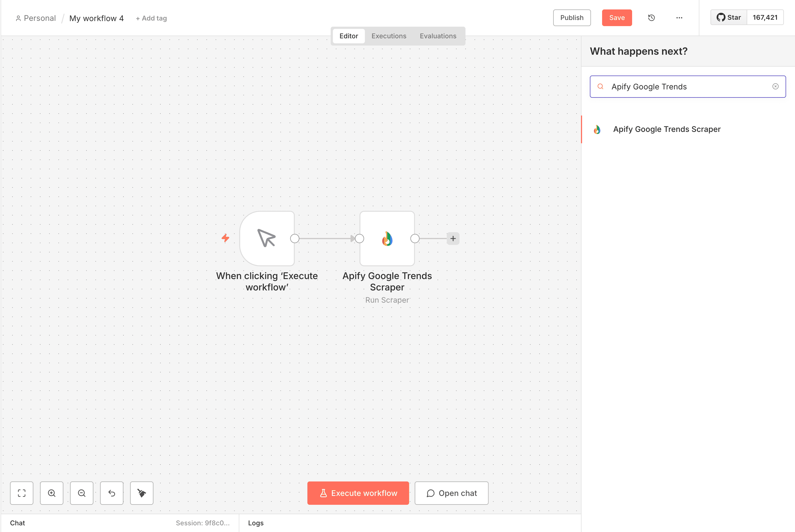Add a node after the scraper
The image size is (795, 532).
coord(453,239)
